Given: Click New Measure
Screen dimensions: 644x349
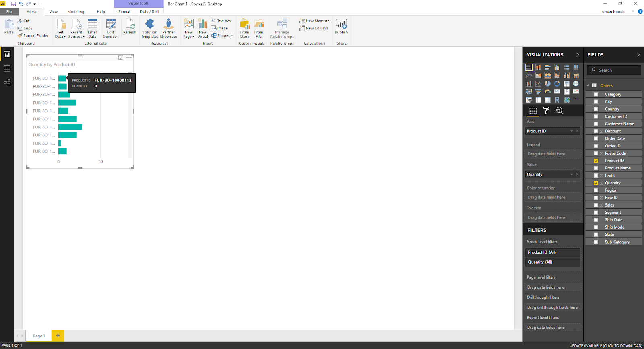Looking at the screenshot, I should pyautogui.click(x=314, y=21).
